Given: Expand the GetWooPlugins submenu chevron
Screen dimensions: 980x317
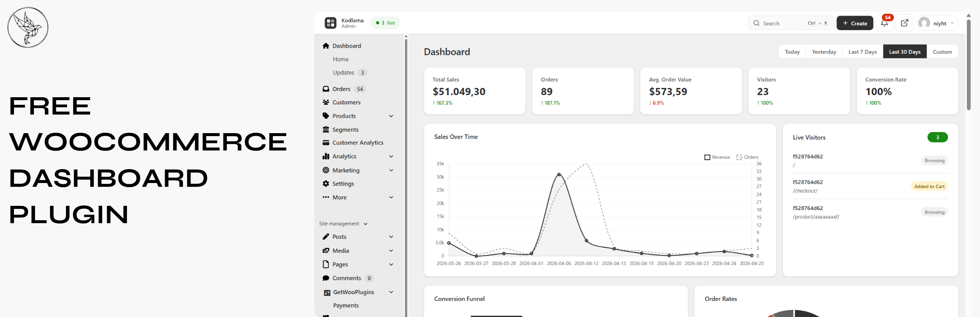Looking at the screenshot, I should pos(391,292).
